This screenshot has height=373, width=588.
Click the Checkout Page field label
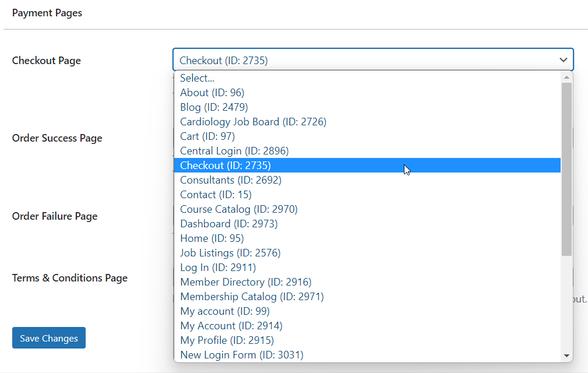pyautogui.click(x=47, y=61)
